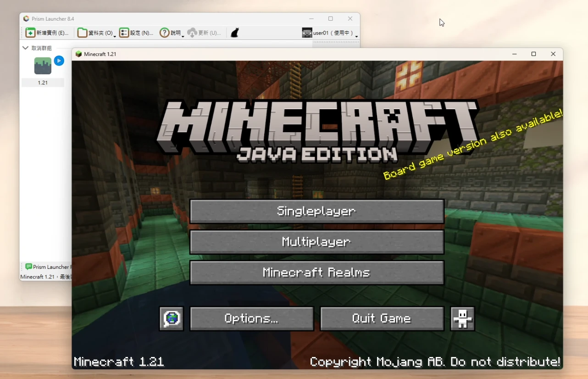
Task: Open the language selection globe button
Action: (172, 318)
